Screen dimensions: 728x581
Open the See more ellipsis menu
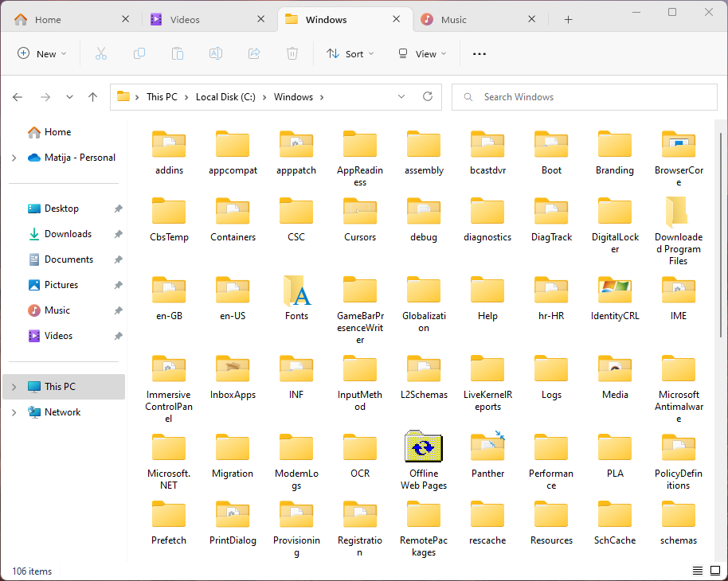pos(479,54)
